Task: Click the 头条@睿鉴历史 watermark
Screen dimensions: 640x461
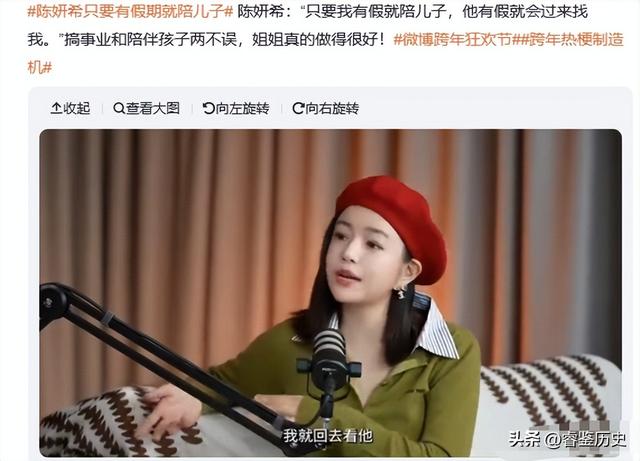Action: 567,439
